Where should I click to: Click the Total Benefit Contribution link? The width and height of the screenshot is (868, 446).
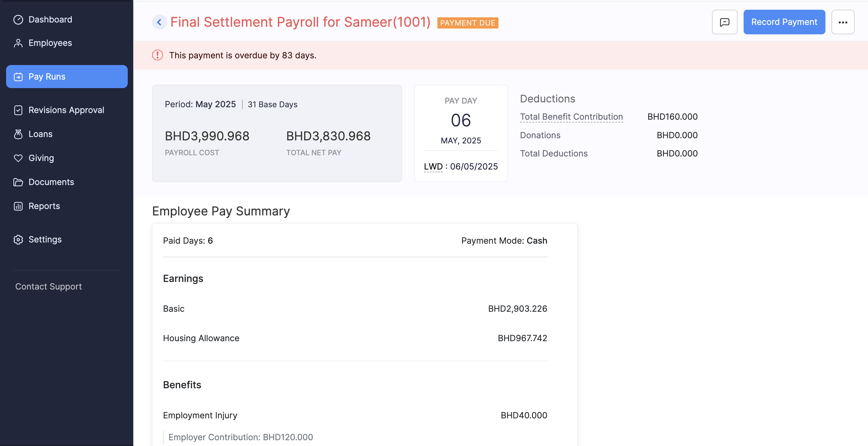pos(571,116)
